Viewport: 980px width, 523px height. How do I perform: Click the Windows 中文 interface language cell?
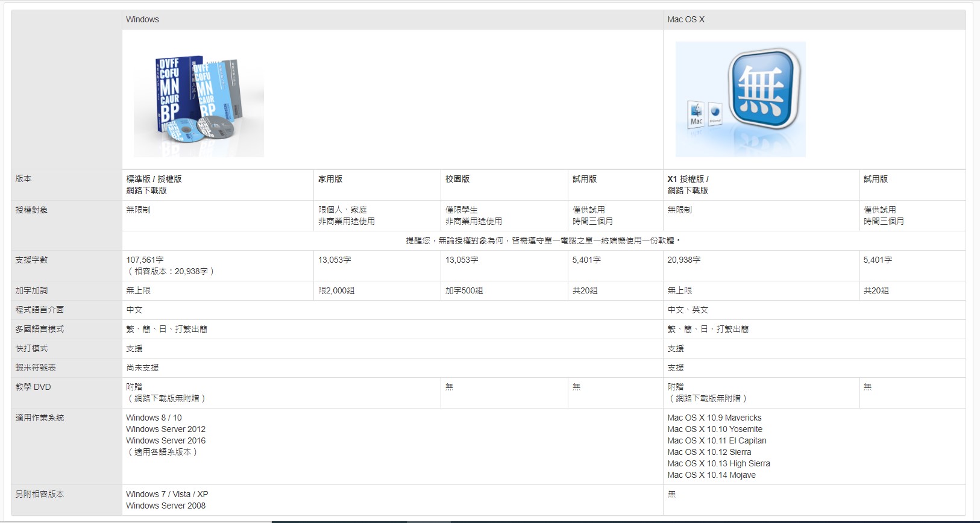click(392, 310)
